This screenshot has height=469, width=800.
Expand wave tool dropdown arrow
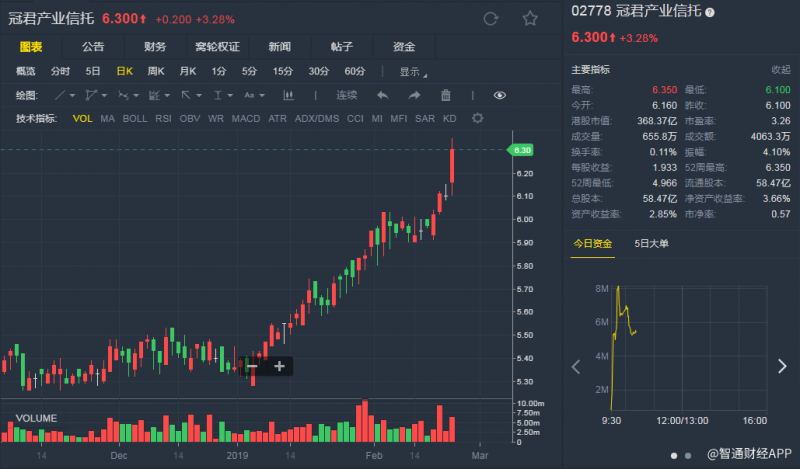(136, 96)
